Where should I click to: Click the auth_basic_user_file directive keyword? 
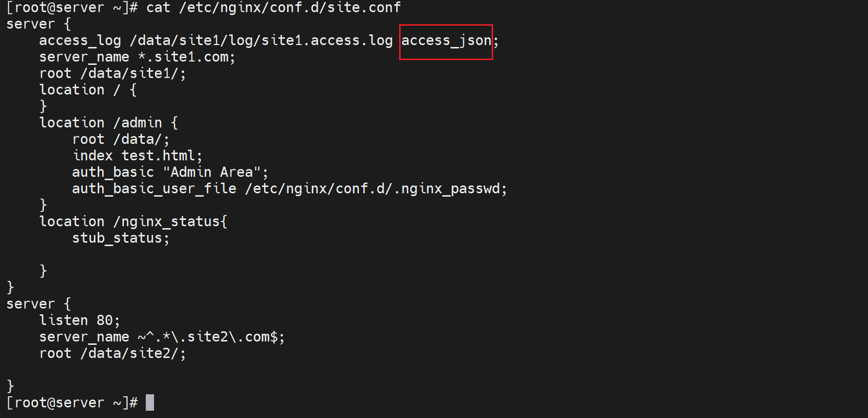[x=154, y=189]
